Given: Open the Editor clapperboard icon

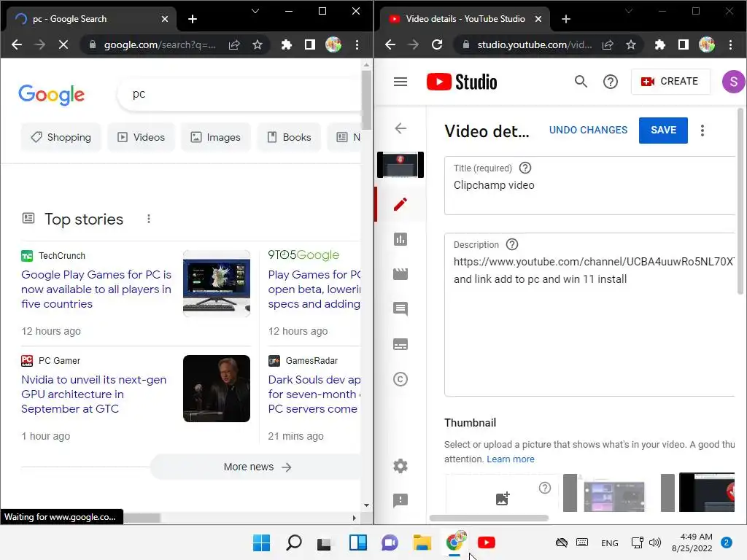Looking at the screenshot, I should tap(400, 274).
